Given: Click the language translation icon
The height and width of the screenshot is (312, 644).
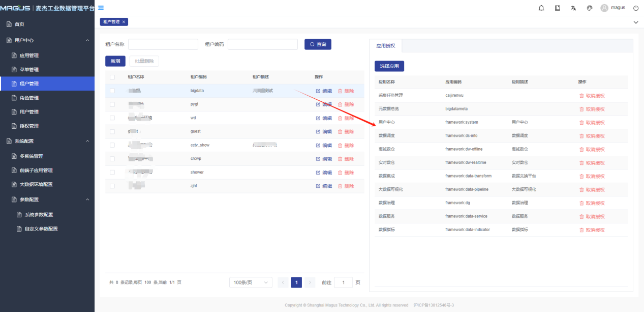Looking at the screenshot, I should 573,8.
